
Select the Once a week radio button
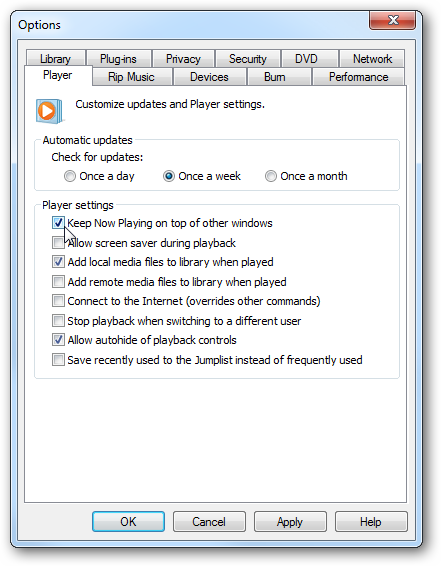(169, 176)
